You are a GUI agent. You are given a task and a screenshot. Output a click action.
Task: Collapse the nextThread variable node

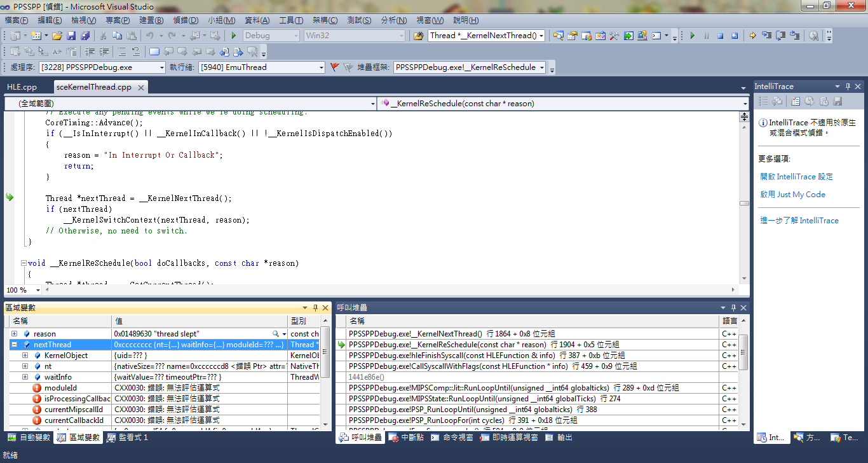point(14,345)
